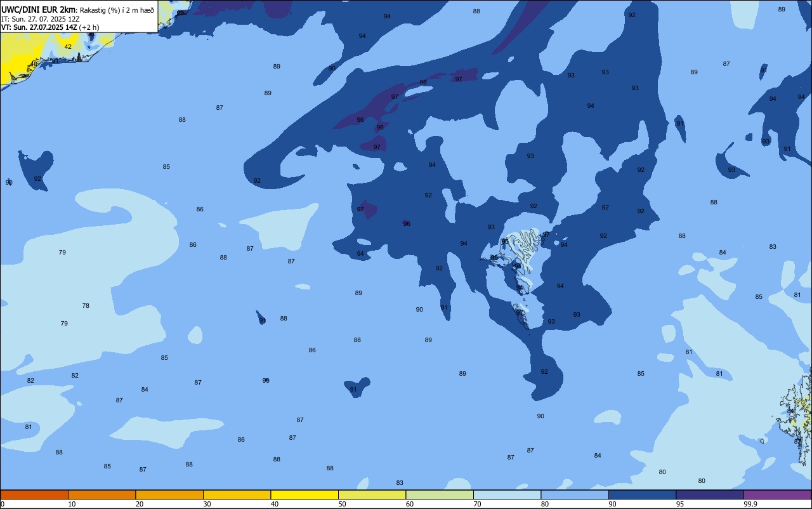Click the "42" humidity value on yellow area
This screenshot has height=509, width=812.
click(x=68, y=47)
